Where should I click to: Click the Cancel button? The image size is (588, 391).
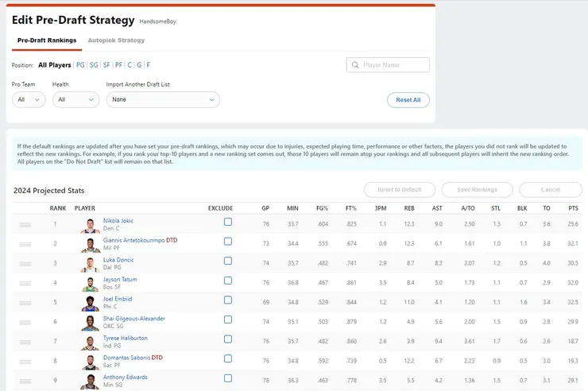[551, 190]
